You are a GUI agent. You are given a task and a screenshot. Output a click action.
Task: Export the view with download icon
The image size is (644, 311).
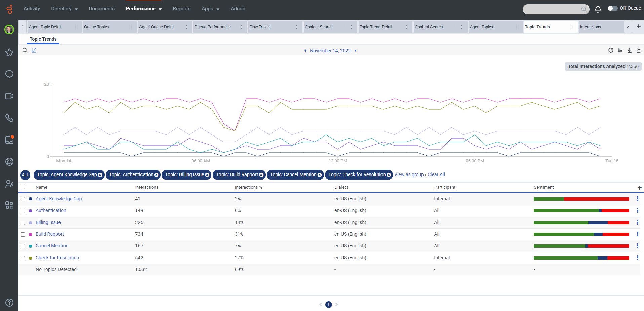click(629, 50)
